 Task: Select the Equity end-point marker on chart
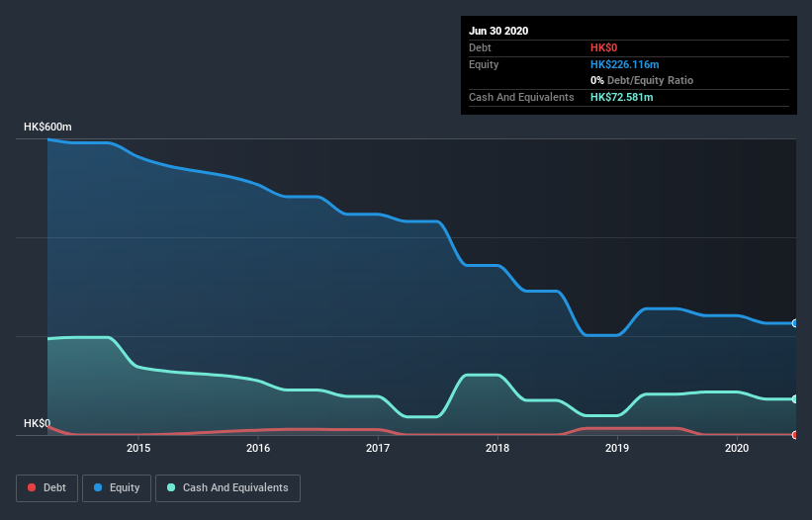pos(794,323)
